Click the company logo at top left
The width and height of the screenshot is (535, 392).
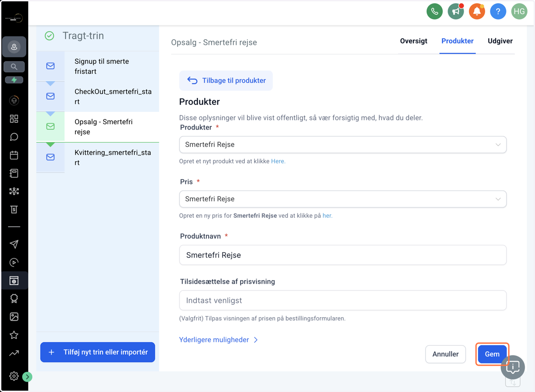click(x=14, y=19)
